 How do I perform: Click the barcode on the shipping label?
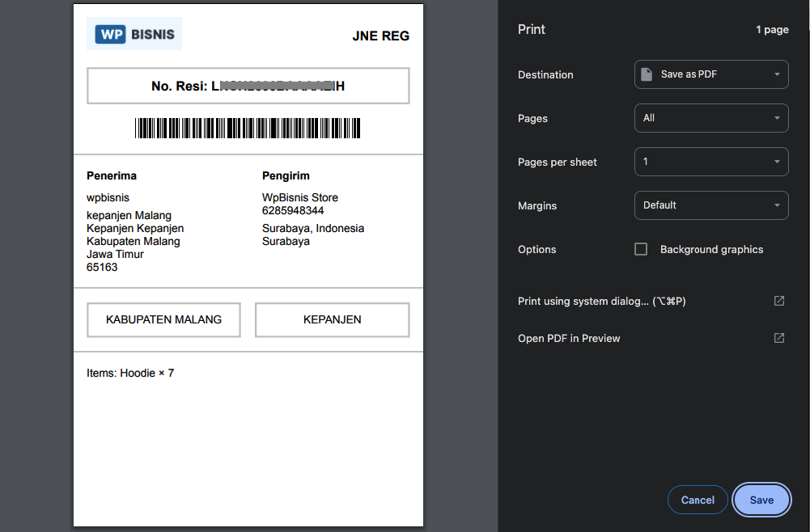pyautogui.click(x=248, y=128)
